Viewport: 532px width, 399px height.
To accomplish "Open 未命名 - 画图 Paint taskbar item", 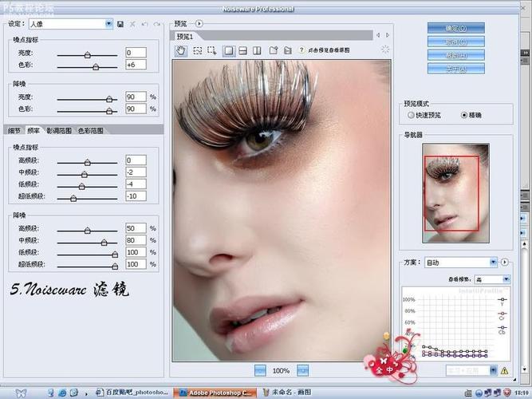I will [x=286, y=393].
